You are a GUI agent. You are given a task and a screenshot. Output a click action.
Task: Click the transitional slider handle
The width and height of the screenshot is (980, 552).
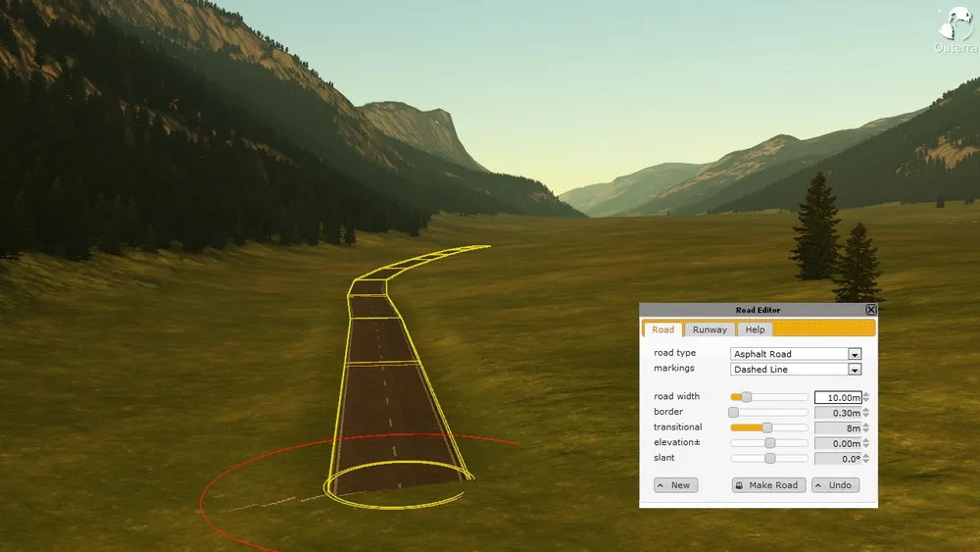tap(767, 427)
